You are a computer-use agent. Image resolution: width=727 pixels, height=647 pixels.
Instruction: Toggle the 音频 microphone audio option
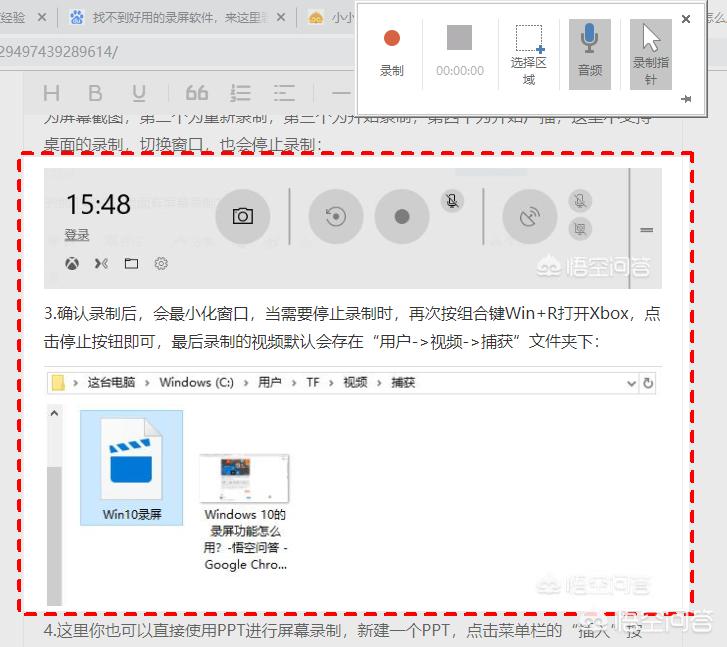[589, 54]
